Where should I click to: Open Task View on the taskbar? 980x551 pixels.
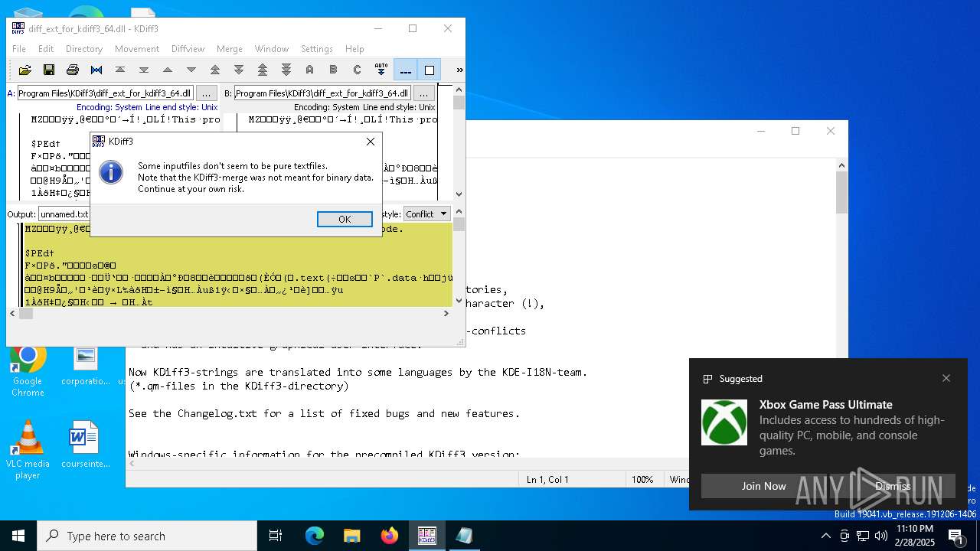[x=276, y=536]
